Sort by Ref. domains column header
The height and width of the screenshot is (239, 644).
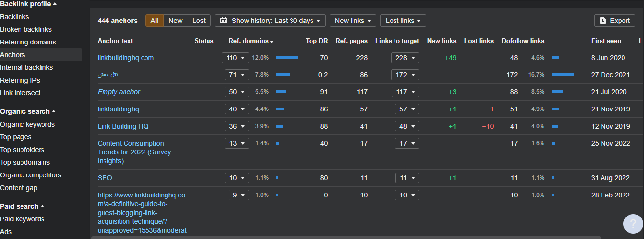coord(251,41)
